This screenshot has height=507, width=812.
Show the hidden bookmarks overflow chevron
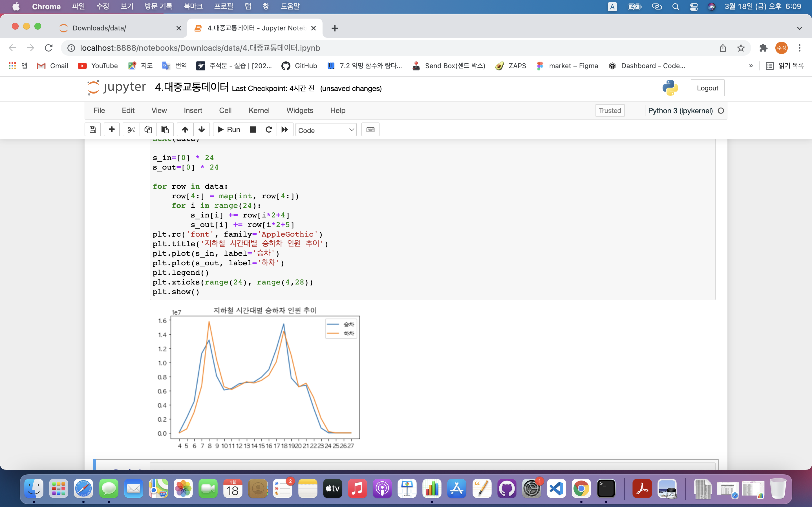(x=751, y=66)
